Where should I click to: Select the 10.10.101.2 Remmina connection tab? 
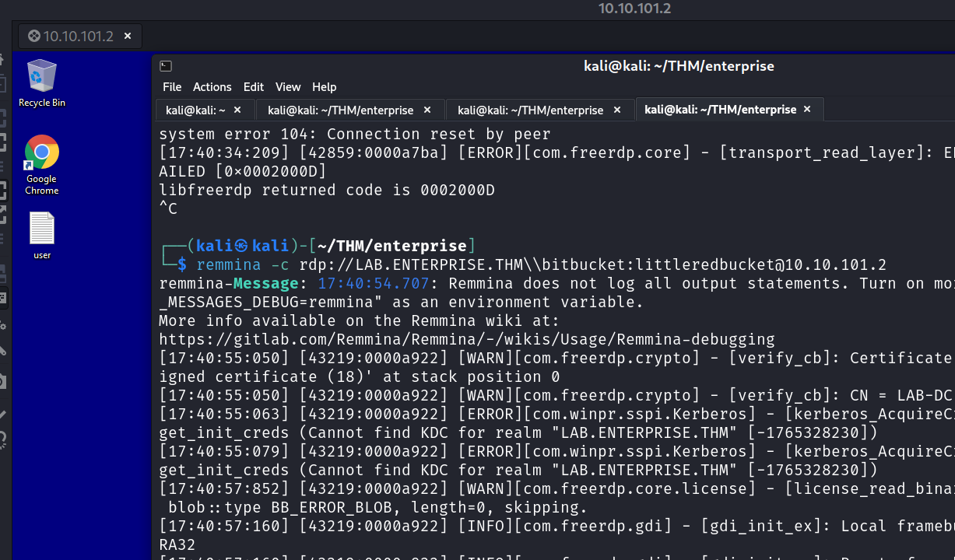(x=79, y=36)
